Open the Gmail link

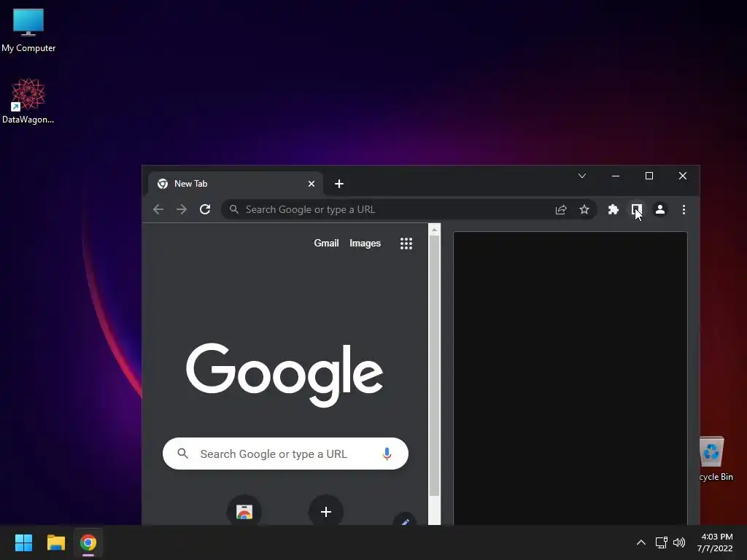326,243
